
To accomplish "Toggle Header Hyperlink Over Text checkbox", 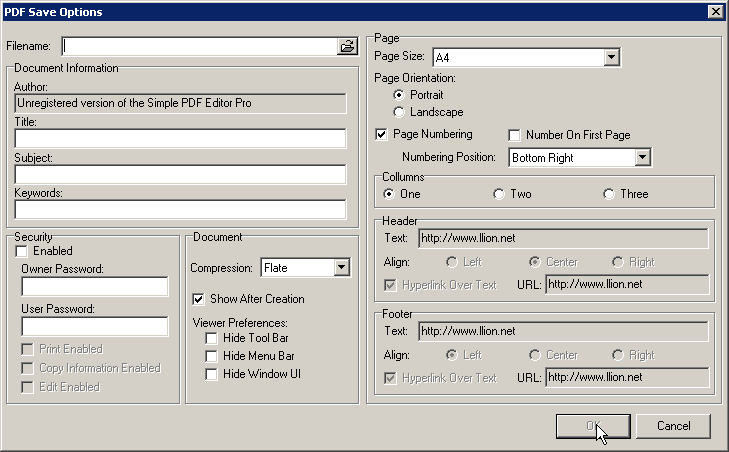I will coord(390,285).
